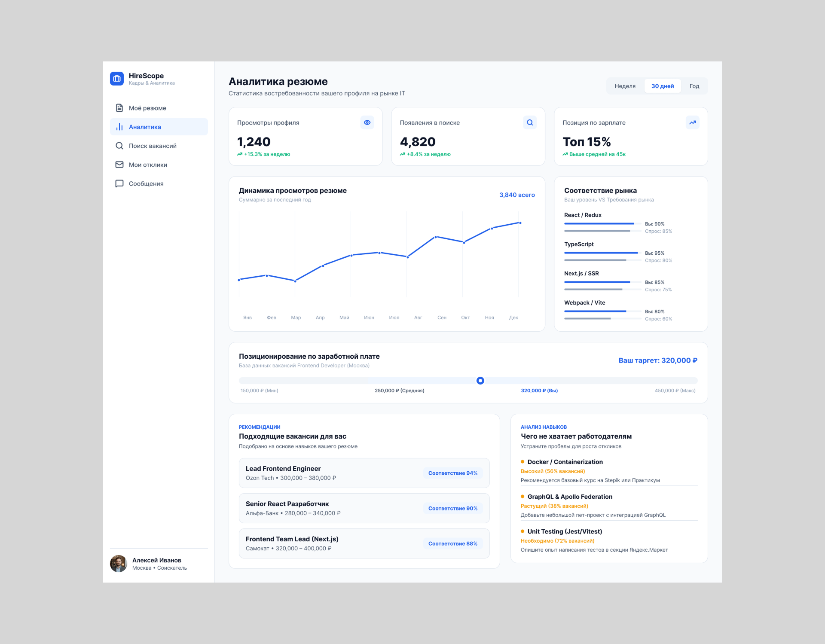
Task: Click the Next.js / SSR skill label
Action: [581, 273]
